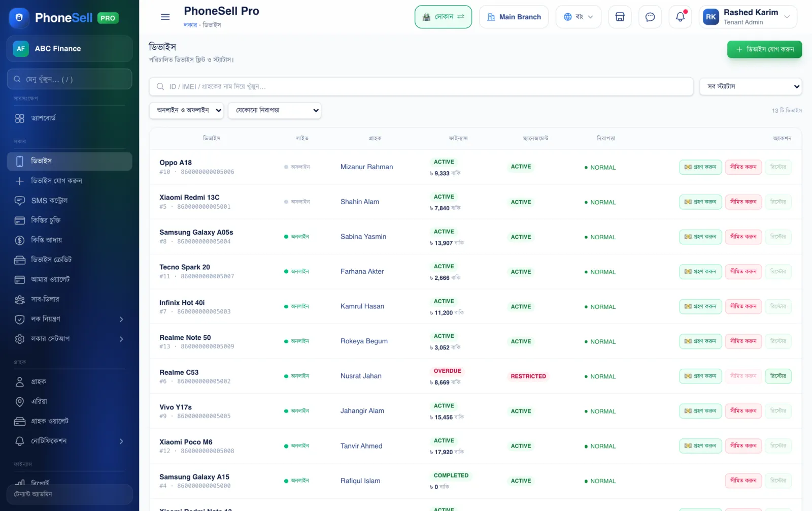This screenshot has width=812, height=511.
Task: Open the Customers sidebar item
Action: point(70,381)
